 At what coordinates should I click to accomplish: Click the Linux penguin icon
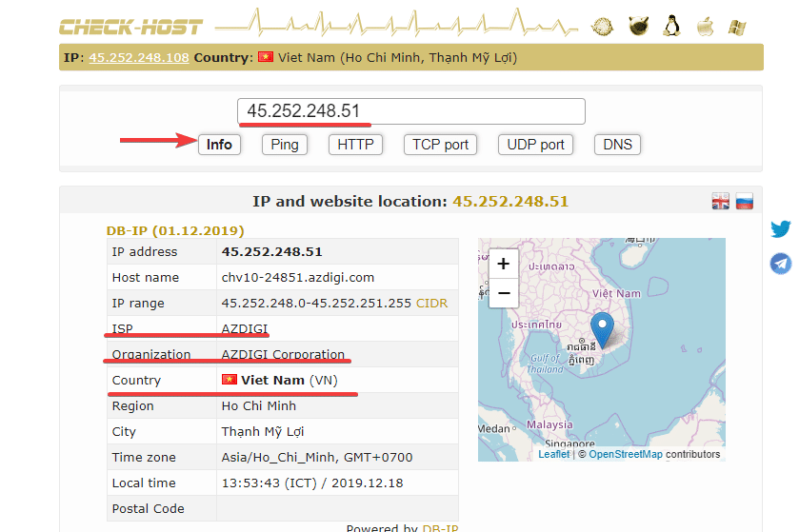(x=672, y=26)
